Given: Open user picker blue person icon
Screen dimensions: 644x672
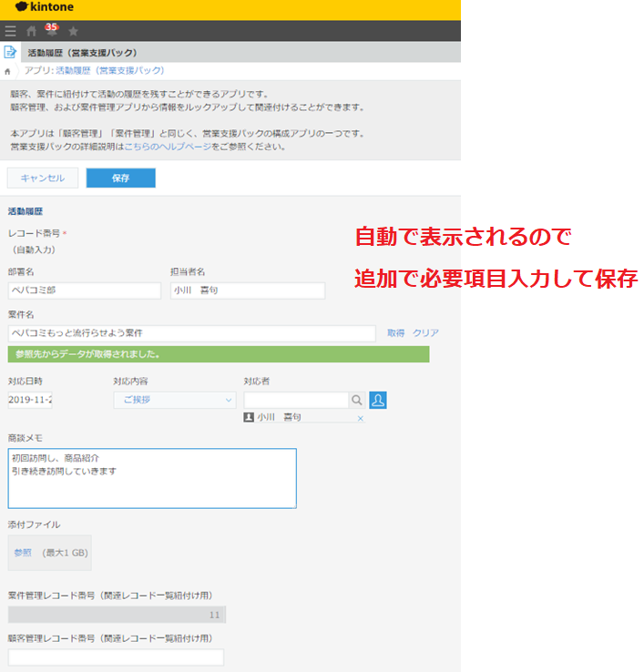Looking at the screenshot, I should [x=380, y=400].
